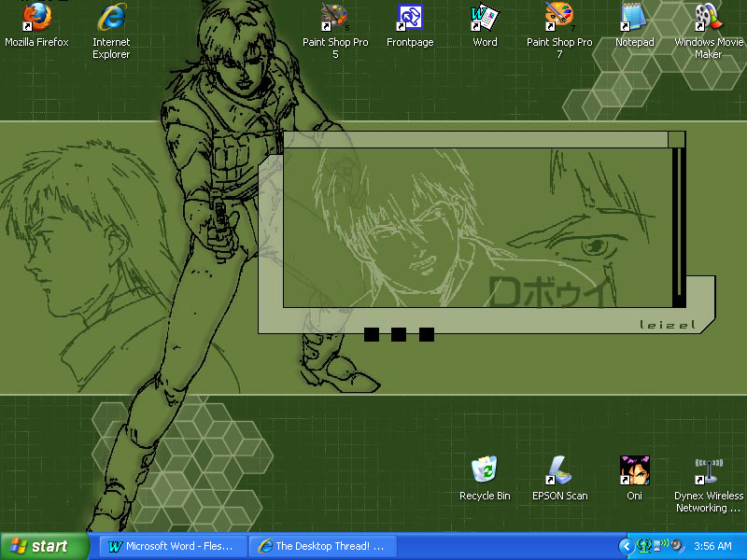747x560 pixels.
Task: Click the Notepad desktop icon
Action: pyautogui.click(x=634, y=25)
